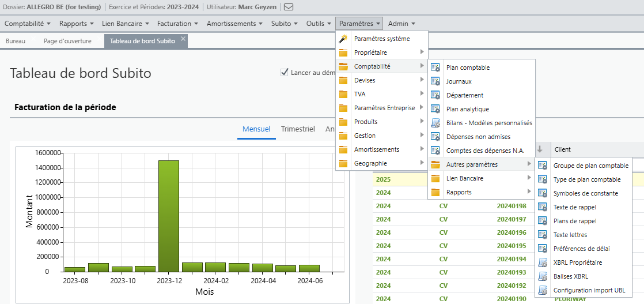The image size is (644, 304).
Task: Click the Plan comptable grid icon
Action: click(x=435, y=67)
